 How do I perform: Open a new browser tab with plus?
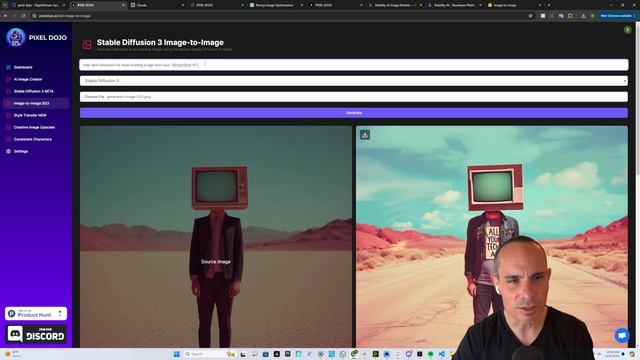tap(549, 5)
